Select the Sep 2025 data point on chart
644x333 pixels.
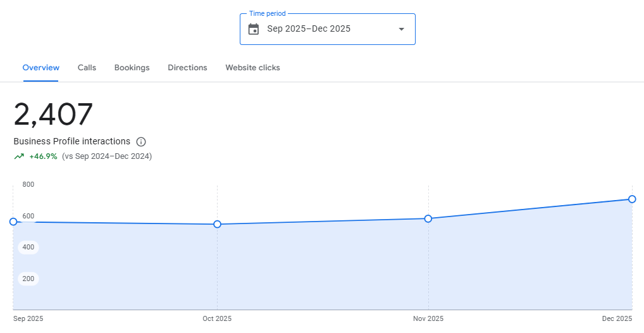pos(13,222)
